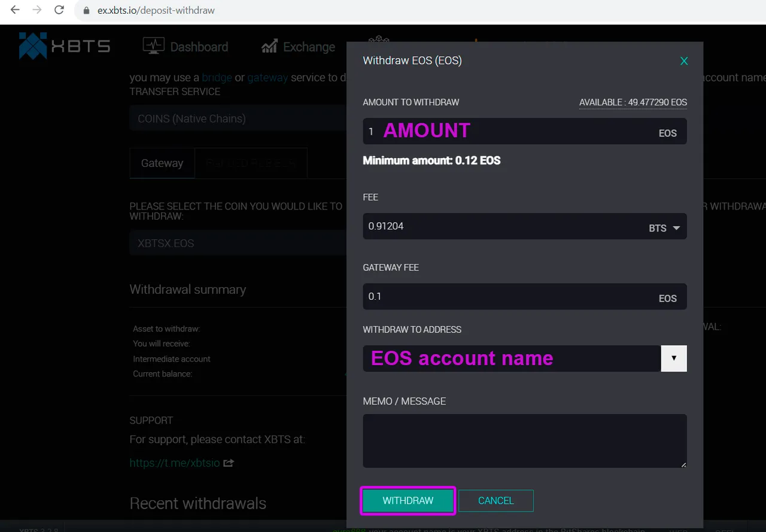766x532 pixels.
Task: Reload the page with the refresh icon
Action: click(59, 10)
